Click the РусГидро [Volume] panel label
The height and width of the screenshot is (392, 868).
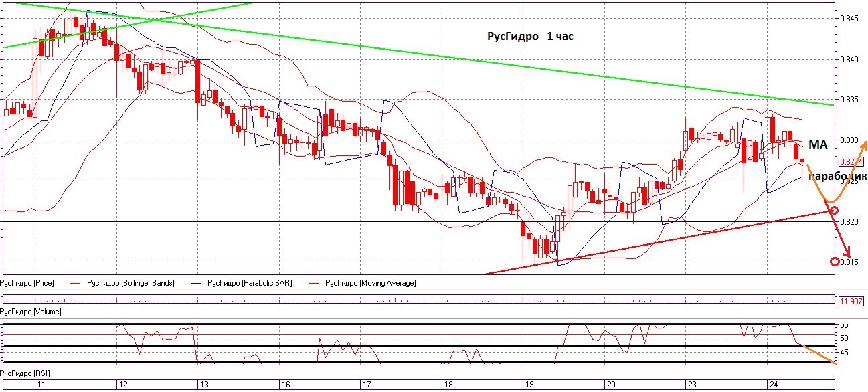pyautogui.click(x=31, y=312)
